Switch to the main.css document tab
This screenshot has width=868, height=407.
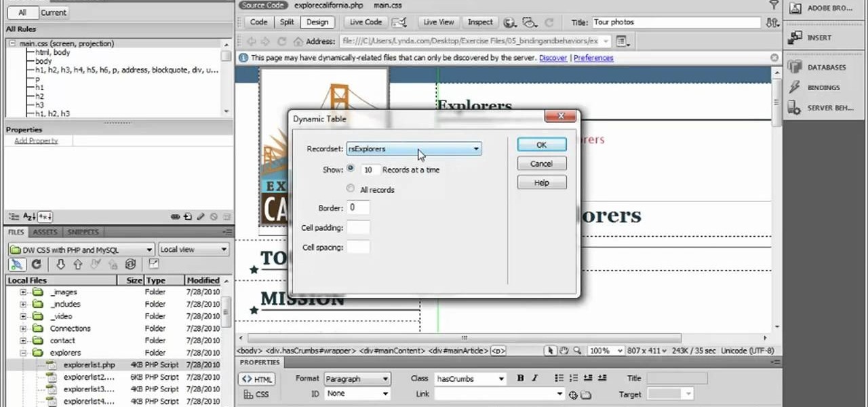[x=387, y=5]
